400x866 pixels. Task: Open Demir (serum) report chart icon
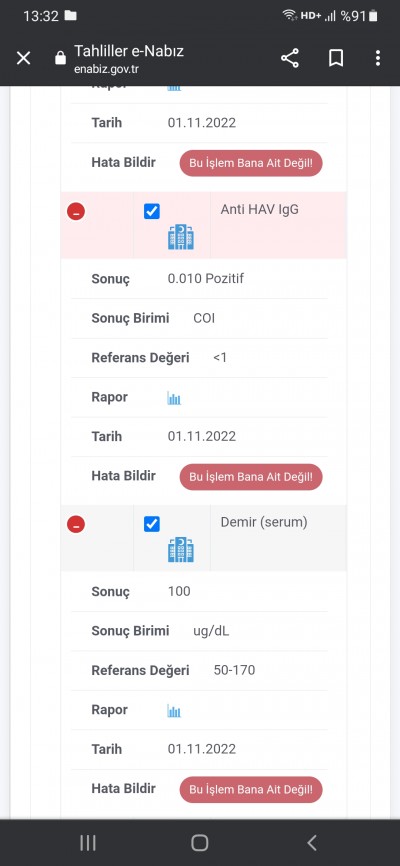(x=174, y=711)
